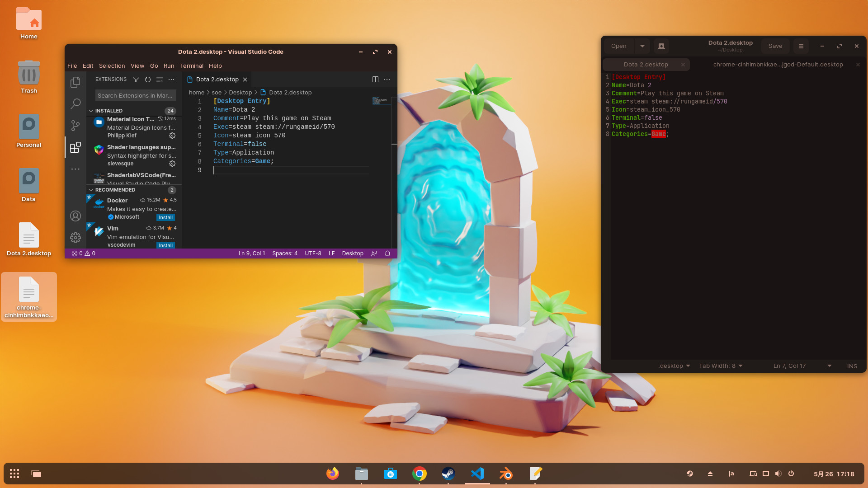
Task: Open VS Code from the dock
Action: point(477,474)
